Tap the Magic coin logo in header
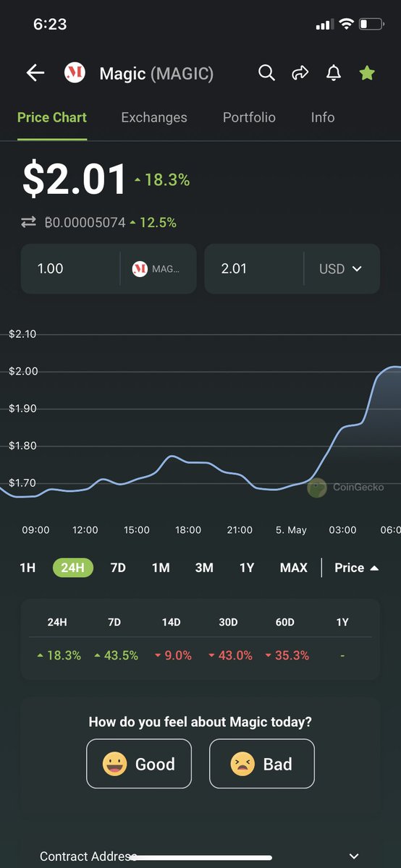Screen dimensions: 401x868 coord(75,72)
